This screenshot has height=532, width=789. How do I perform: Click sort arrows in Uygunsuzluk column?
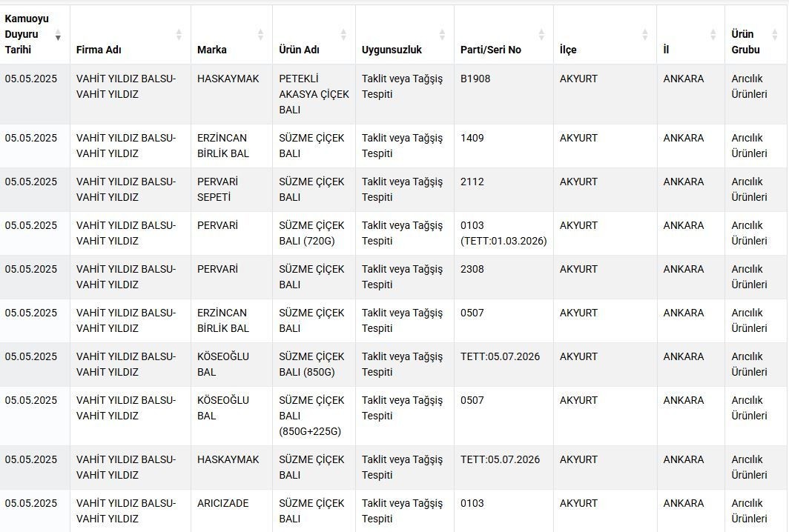click(442, 35)
